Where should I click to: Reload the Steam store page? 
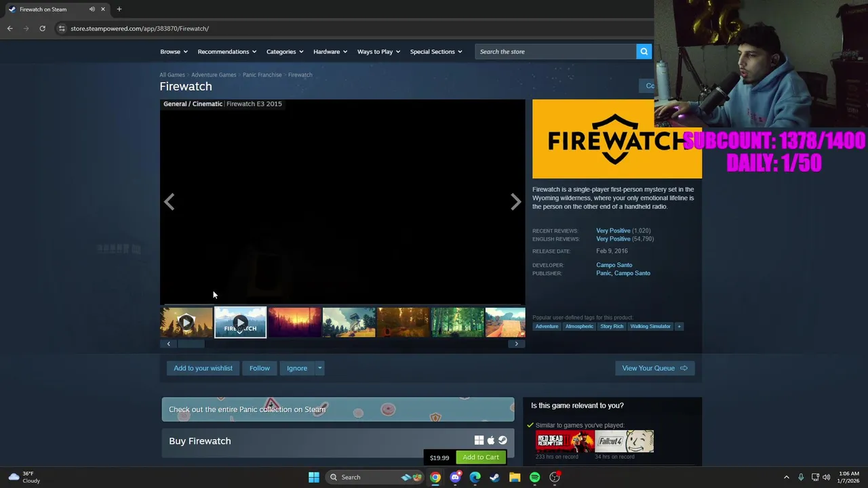[42, 28]
